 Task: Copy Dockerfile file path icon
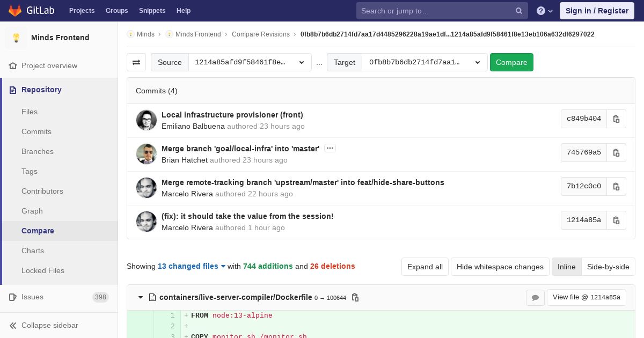(355, 297)
